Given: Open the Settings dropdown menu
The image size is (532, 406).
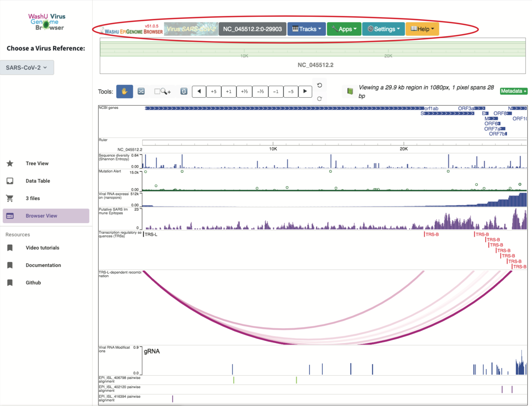Looking at the screenshot, I should (383, 29).
